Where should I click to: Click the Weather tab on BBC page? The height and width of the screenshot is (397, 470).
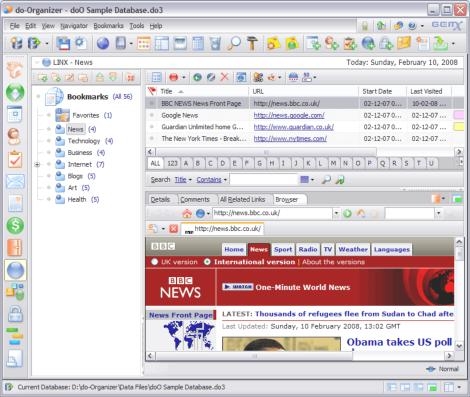pyautogui.click(x=353, y=249)
